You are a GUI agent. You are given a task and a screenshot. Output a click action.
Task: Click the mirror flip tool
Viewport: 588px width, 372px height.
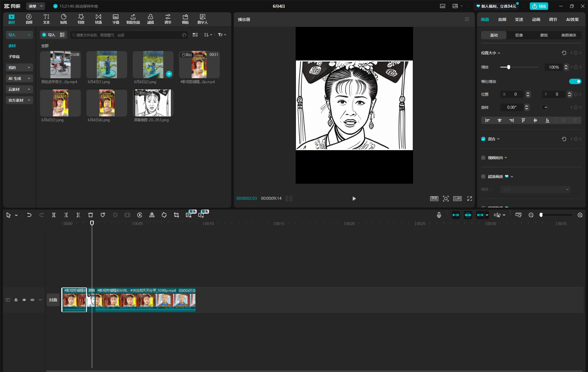(x=152, y=215)
